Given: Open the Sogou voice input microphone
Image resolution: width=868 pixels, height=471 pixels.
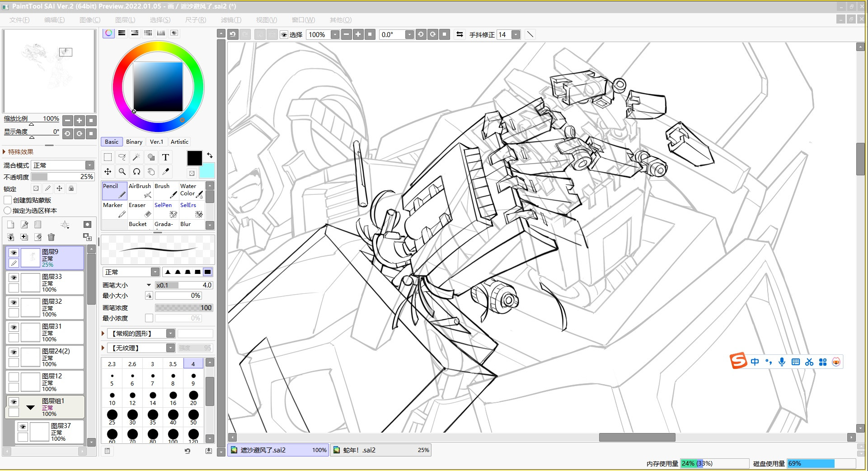Looking at the screenshot, I should click(x=782, y=362).
